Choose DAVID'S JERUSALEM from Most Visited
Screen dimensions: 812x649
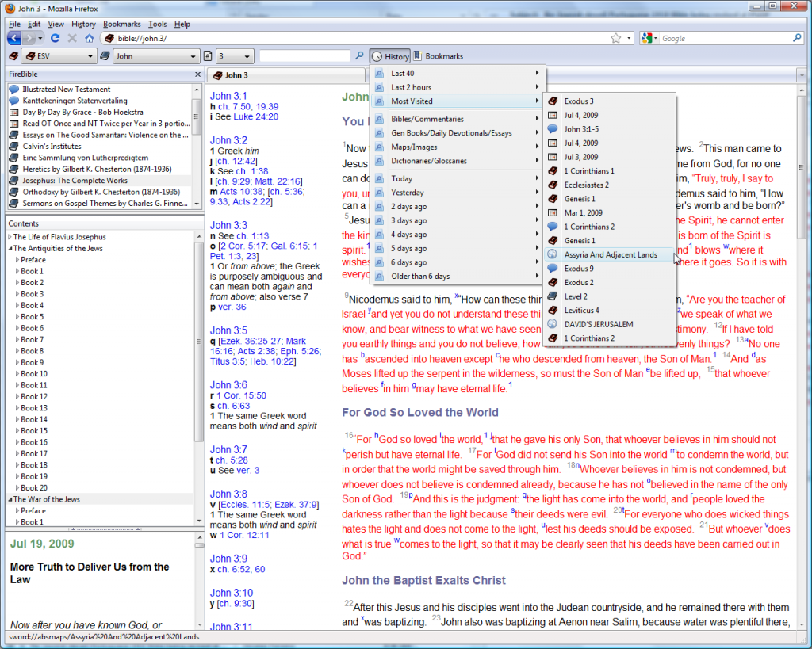[x=598, y=324]
